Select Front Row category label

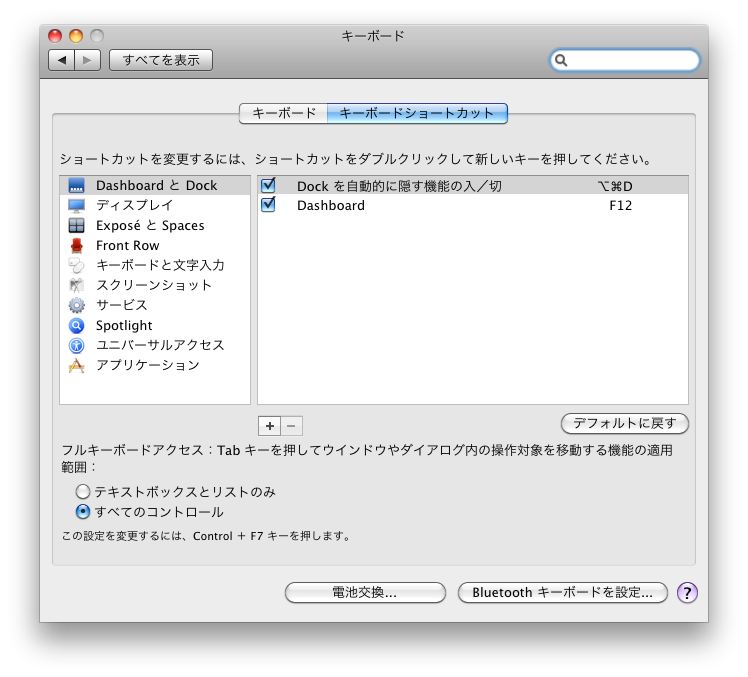coord(127,245)
